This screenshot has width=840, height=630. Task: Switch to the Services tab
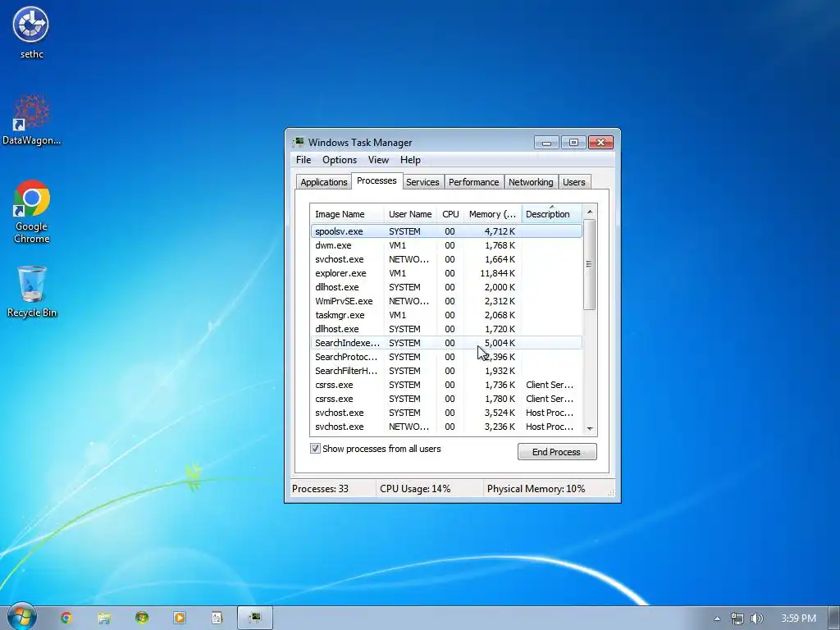pyautogui.click(x=422, y=182)
